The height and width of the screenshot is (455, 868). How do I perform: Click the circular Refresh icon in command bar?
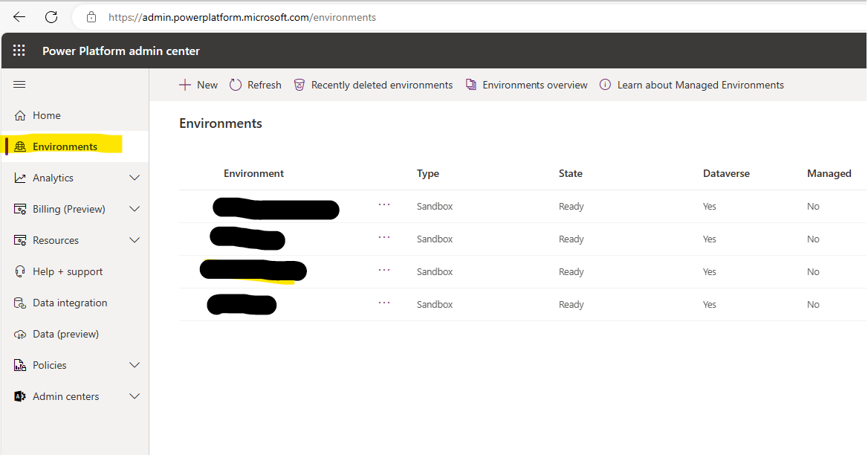pyautogui.click(x=236, y=85)
